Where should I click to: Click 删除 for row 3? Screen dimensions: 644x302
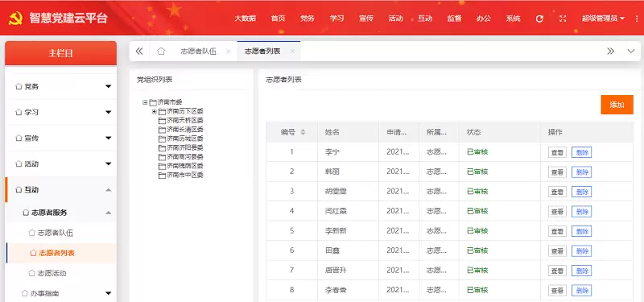click(581, 192)
